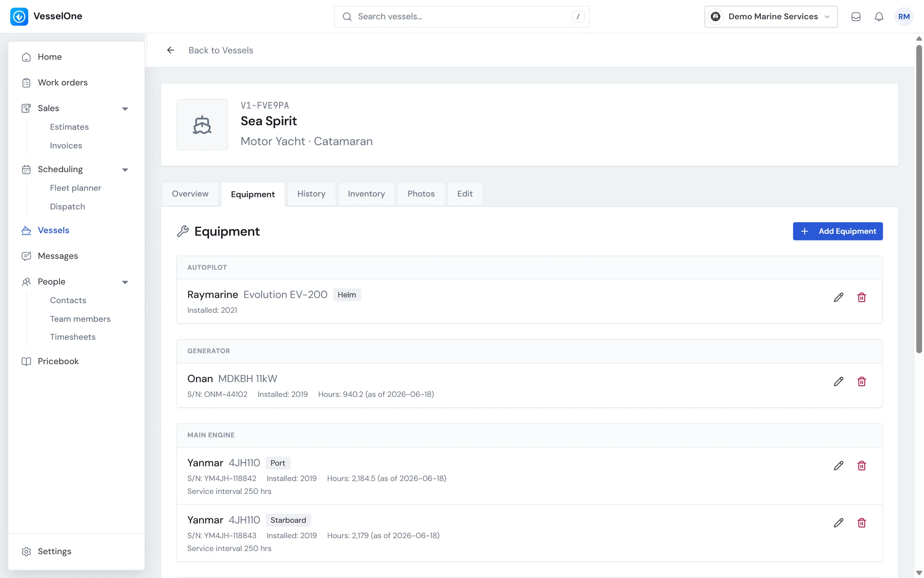Delete the Yanmar 4JH110 Starboard engine

coord(862,523)
